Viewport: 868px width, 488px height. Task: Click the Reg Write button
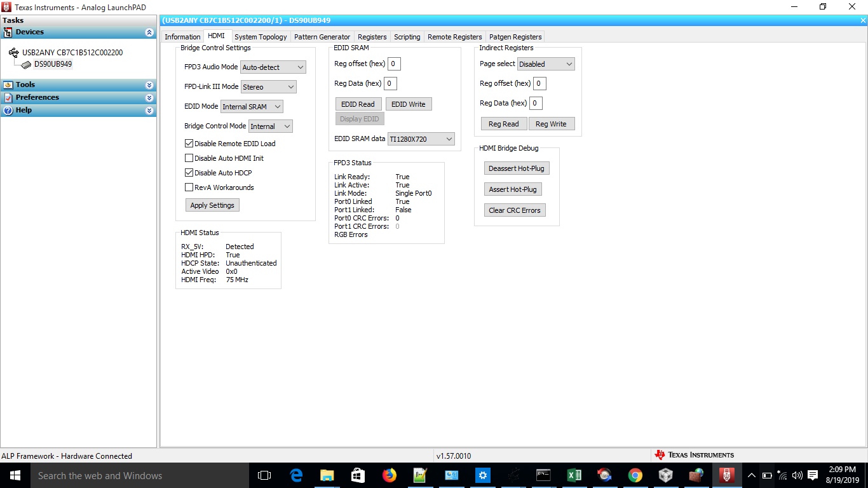pyautogui.click(x=552, y=124)
